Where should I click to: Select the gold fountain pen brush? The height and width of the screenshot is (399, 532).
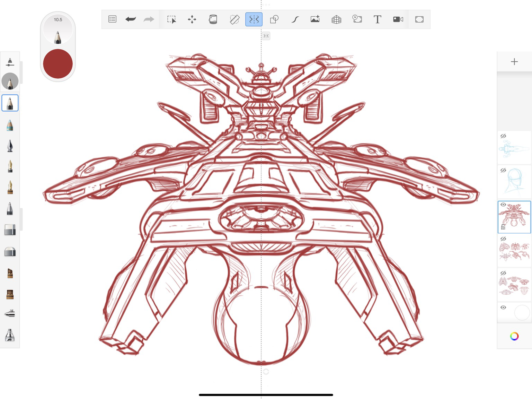point(10,167)
